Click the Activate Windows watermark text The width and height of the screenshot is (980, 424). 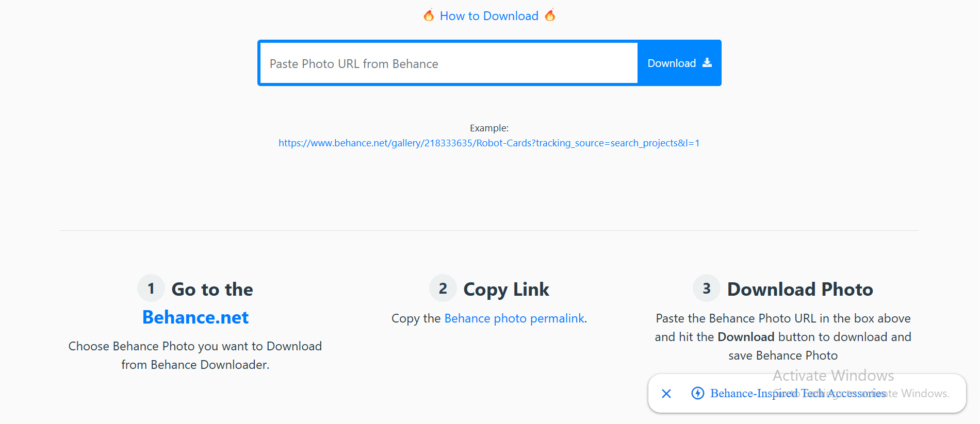point(832,375)
